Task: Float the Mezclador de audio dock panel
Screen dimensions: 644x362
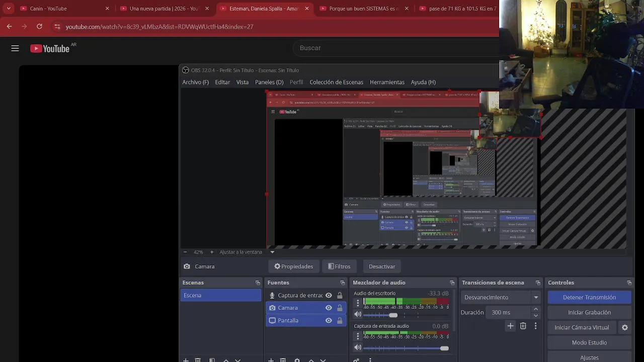Action: click(x=452, y=283)
